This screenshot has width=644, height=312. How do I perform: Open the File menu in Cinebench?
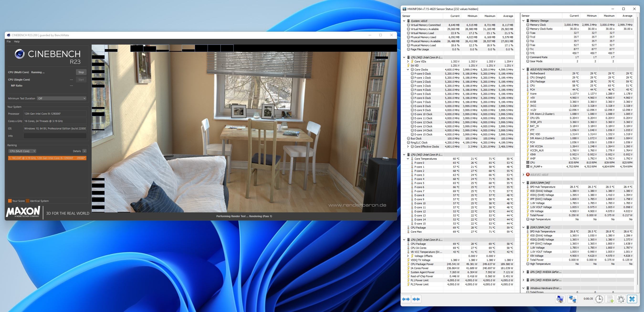(x=9, y=41)
